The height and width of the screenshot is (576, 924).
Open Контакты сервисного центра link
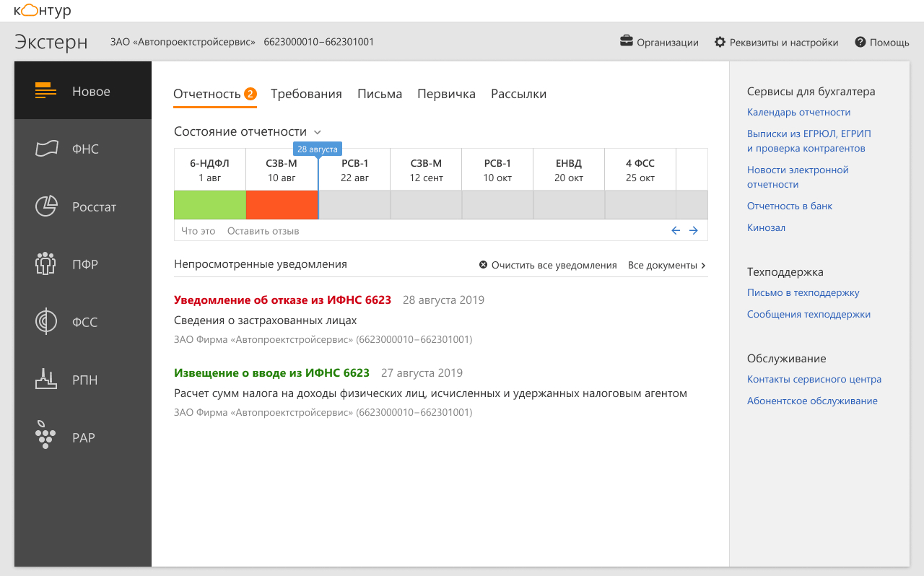[x=814, y=380]
